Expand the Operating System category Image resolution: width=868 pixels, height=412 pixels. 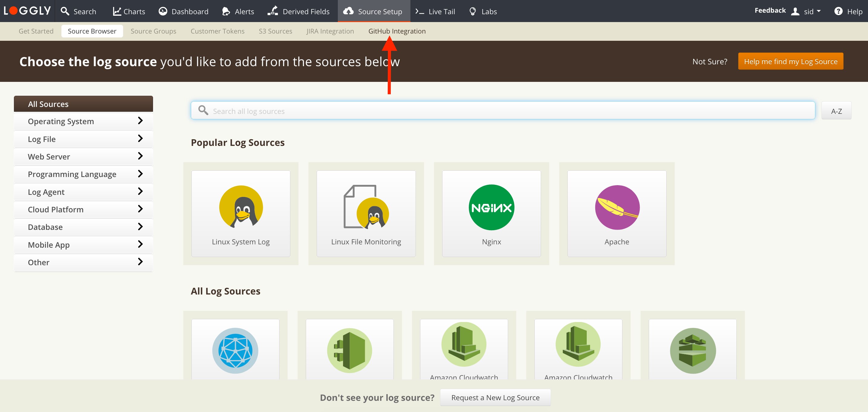(83, 121)
